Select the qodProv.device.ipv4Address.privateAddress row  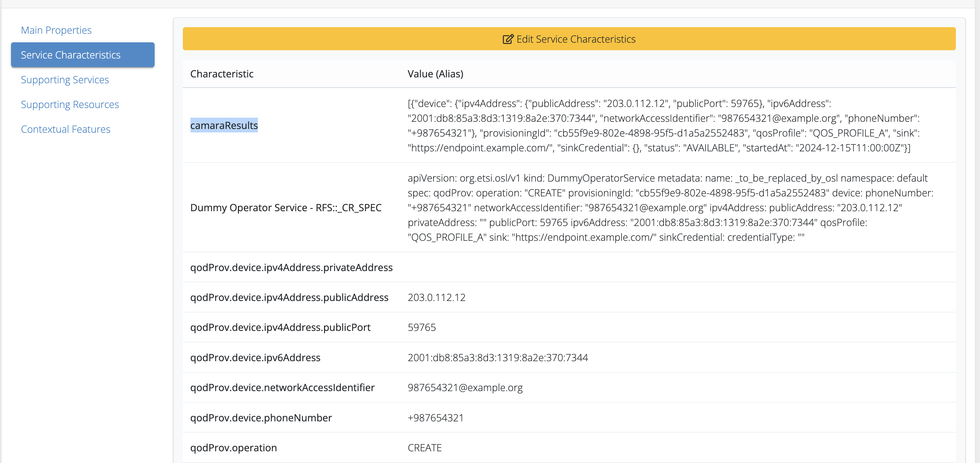pyautogui.click(x=291, y=267)
